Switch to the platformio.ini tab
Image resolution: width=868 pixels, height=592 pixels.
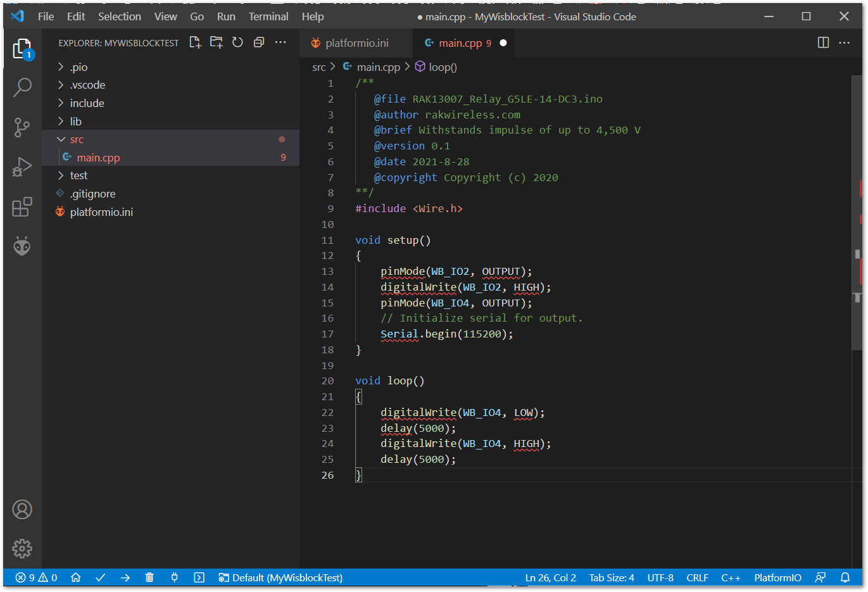click(x=356, y=43)
